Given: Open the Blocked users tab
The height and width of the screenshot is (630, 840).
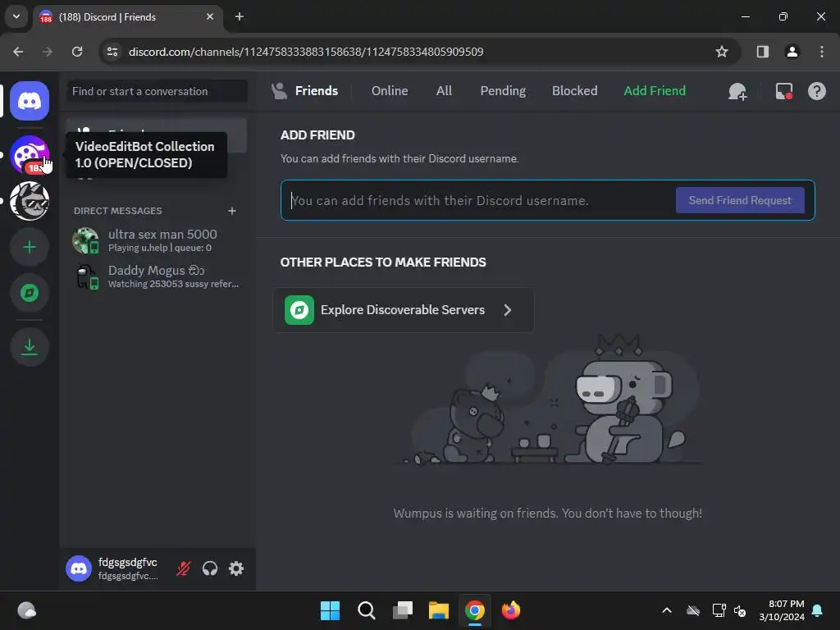Looking at the screenshot, I should 574,90.
